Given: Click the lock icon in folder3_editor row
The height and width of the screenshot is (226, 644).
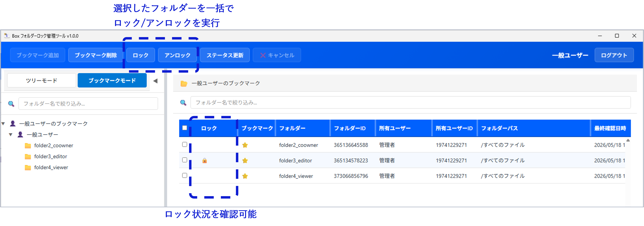Looking at the screenshot, I should (205, 160).
